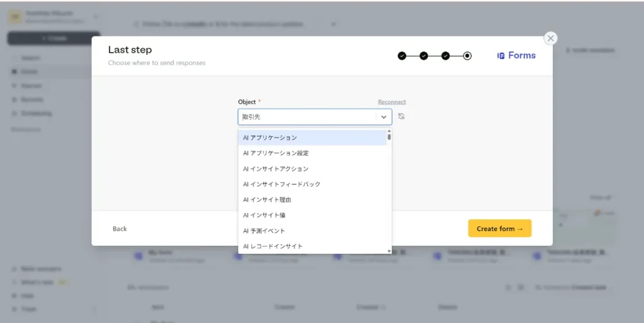Click the refresh objects icon

[x=401, y=116]
